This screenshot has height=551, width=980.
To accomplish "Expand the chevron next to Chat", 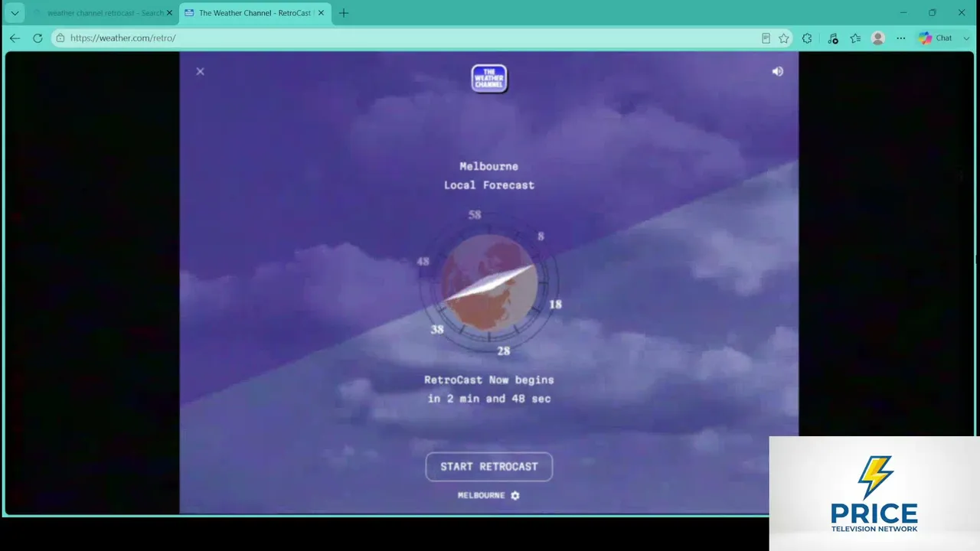I will pyautogui.click(x=966, y=38).
